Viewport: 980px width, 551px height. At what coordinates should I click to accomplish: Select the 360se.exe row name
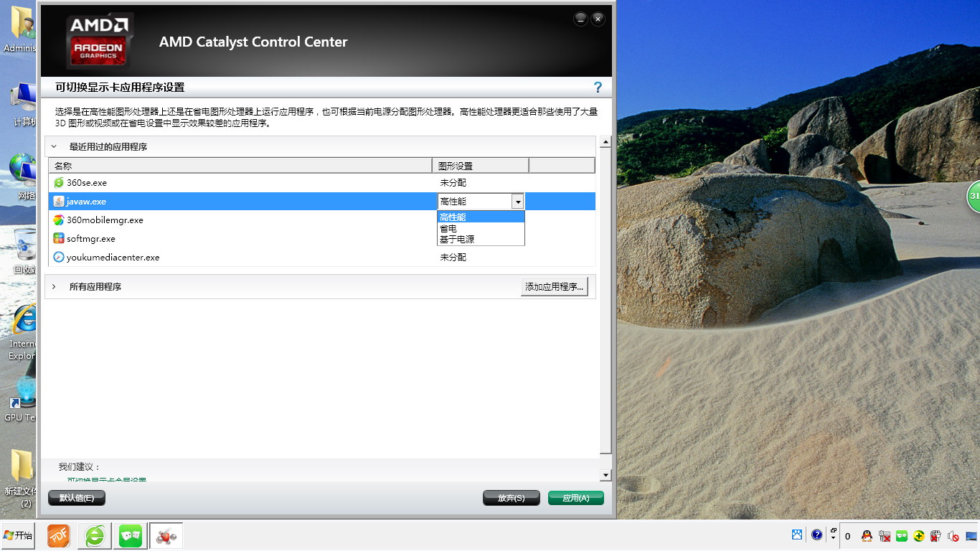click(x=87, y=183)
